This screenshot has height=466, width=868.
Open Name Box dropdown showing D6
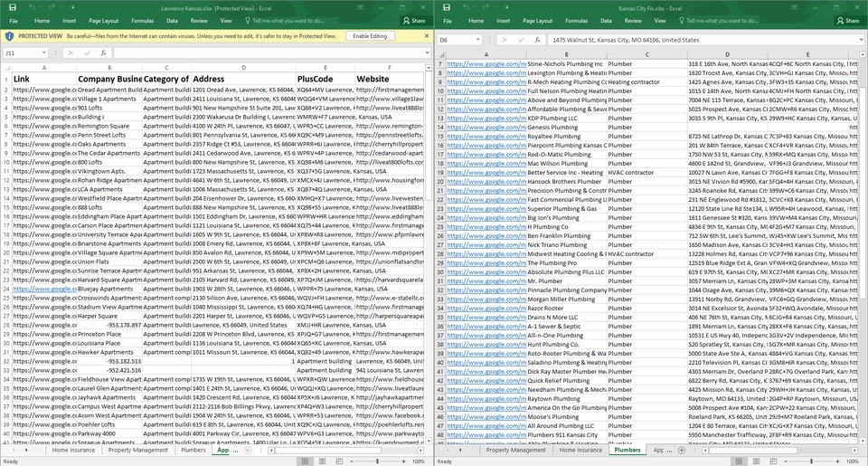pyautogui.click(x=477, y=40)
